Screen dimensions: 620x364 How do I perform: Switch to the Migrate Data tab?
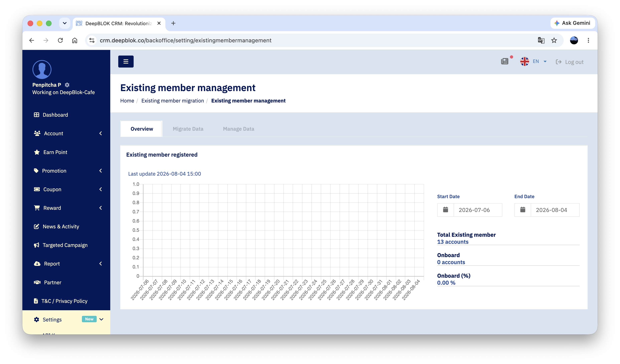point(188,129)
